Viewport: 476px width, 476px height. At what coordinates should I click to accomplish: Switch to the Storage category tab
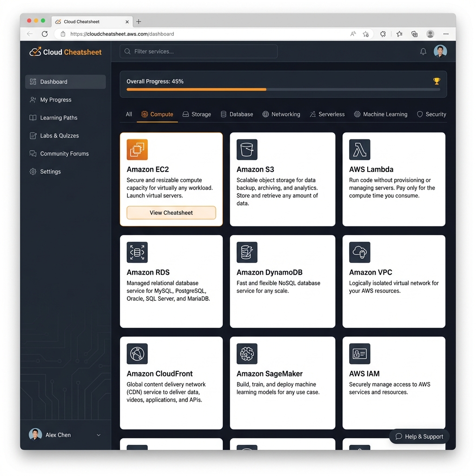[197, 114]
